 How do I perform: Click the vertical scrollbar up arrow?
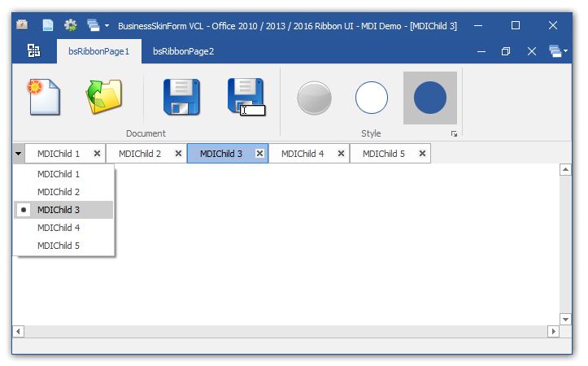click(x=565, y=170)
